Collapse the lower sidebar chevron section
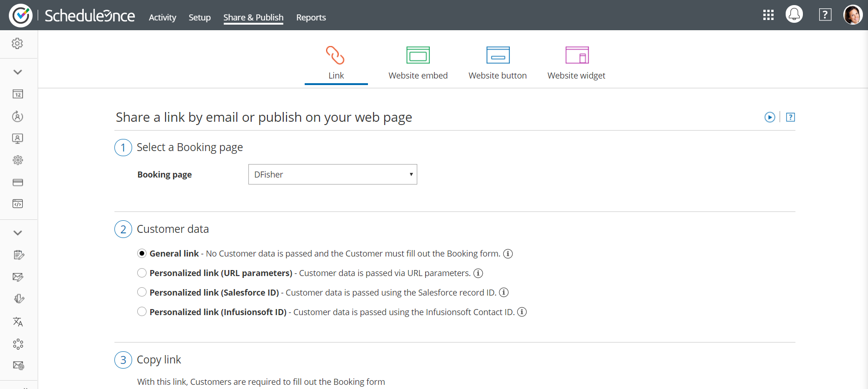868x389 pixels. click(18, 233)
